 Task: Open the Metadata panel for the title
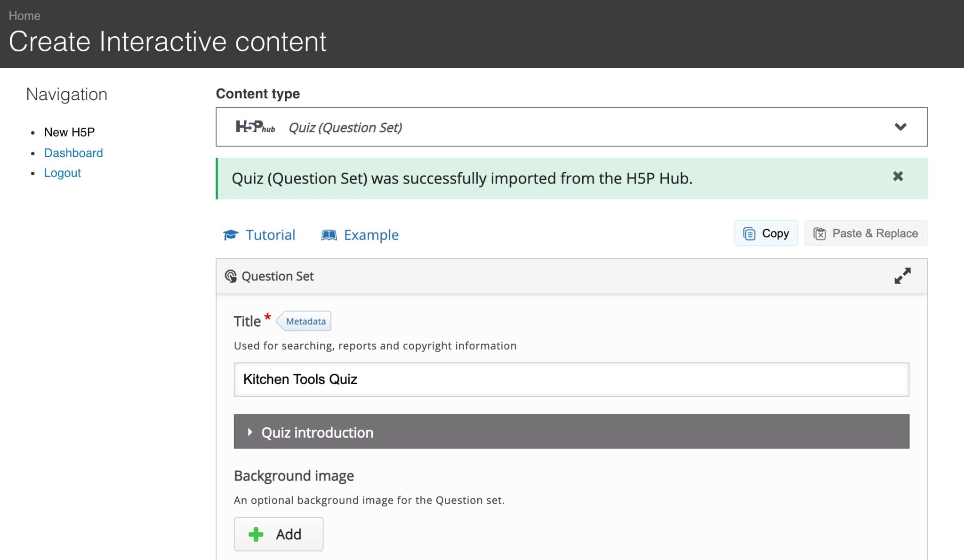pos(304,321)
